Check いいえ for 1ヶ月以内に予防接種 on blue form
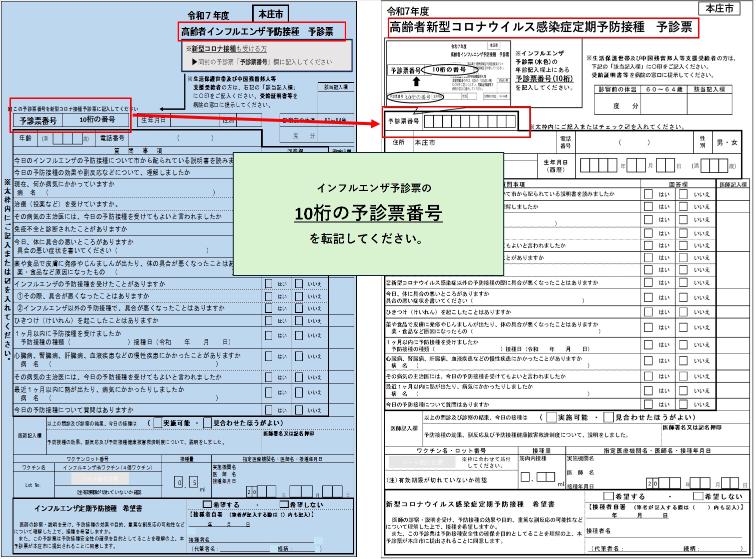The height and width of the screenshot is (559, 756). tap(299, 335)
